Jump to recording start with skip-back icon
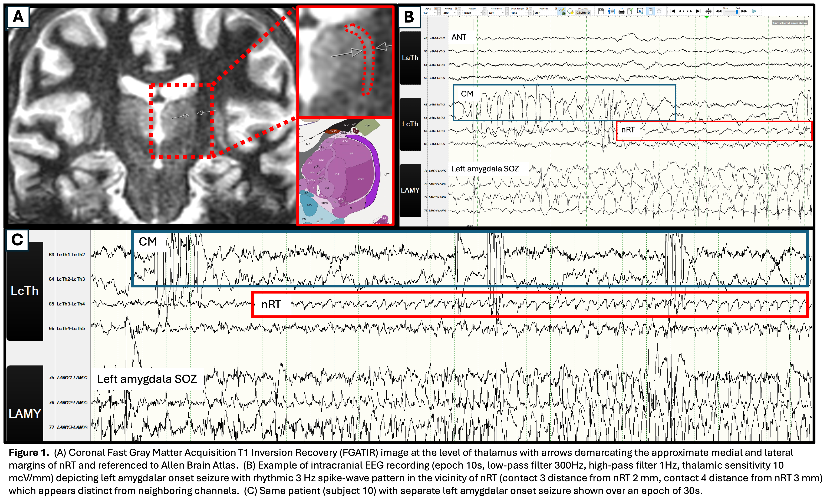Viewport: 837px width, 504px height. (673, 11)
